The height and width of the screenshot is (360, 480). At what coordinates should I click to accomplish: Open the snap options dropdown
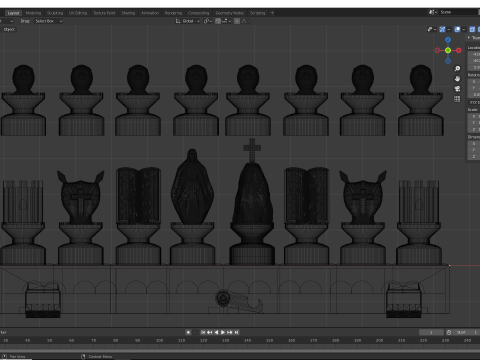click(226, 21)
